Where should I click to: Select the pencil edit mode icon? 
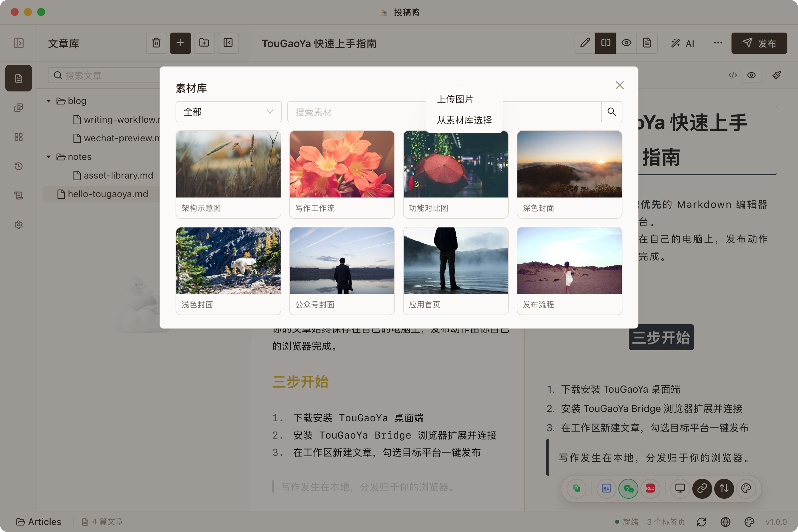coord(585,43)
